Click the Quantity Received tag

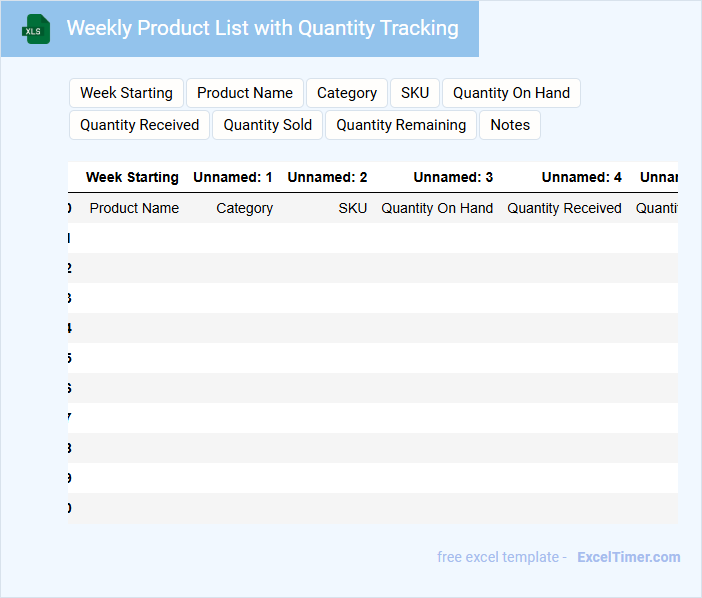pos(140,125)
